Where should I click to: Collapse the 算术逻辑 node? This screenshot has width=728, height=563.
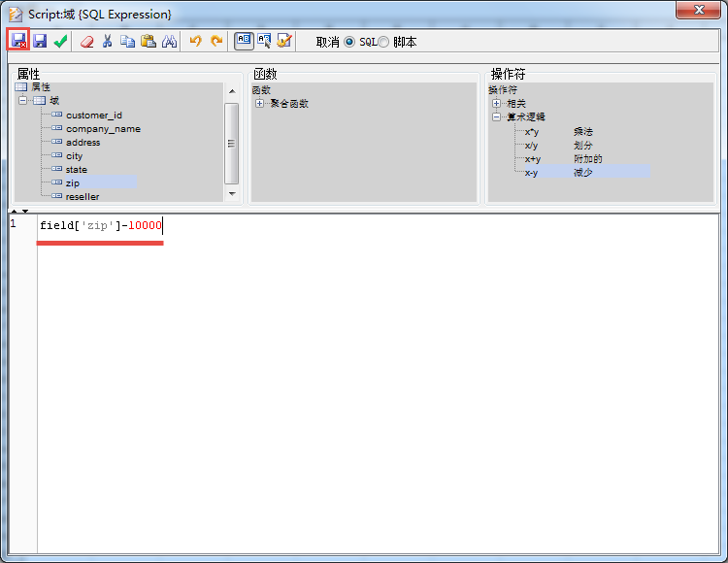(x=496, y=116)
